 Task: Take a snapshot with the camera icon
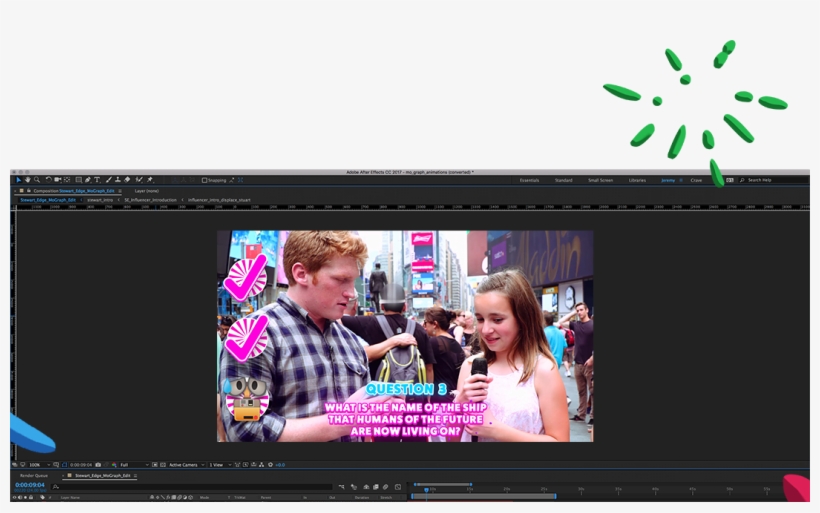coord(98,464)
